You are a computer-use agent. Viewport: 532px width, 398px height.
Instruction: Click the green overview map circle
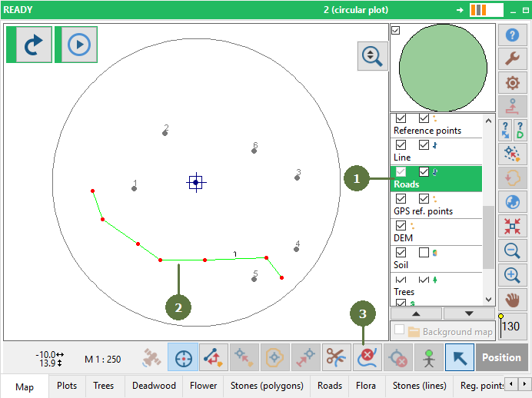click(443, 68)
